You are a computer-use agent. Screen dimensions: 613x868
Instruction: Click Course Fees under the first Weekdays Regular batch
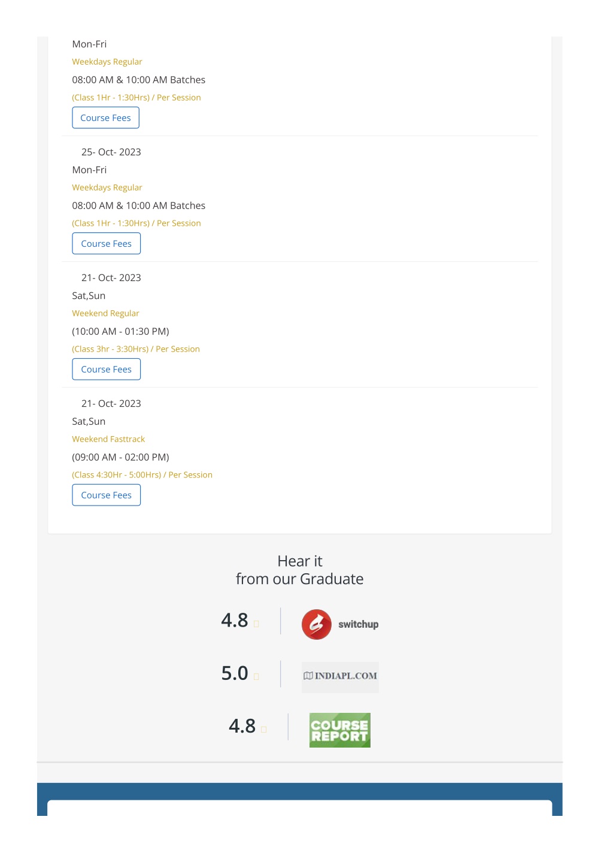(106, 117)
